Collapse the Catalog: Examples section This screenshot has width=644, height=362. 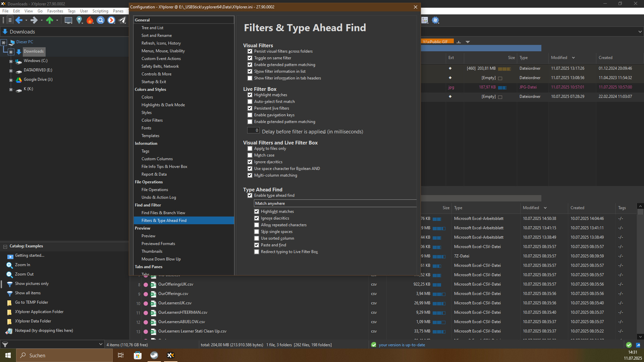(x=5, y=246)
